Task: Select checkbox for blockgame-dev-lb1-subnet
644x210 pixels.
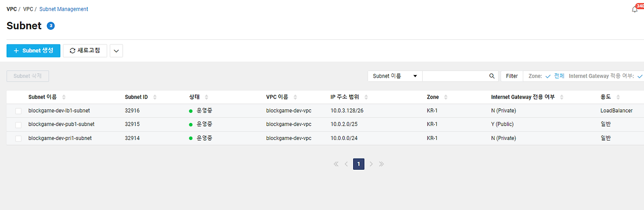Action: 19,111
